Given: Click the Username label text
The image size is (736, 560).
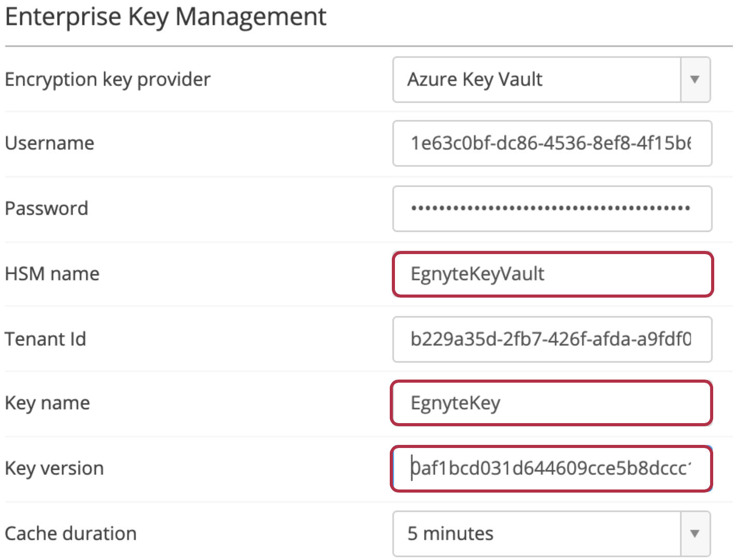Looking at the screenshot, I should tap(50, 143).
